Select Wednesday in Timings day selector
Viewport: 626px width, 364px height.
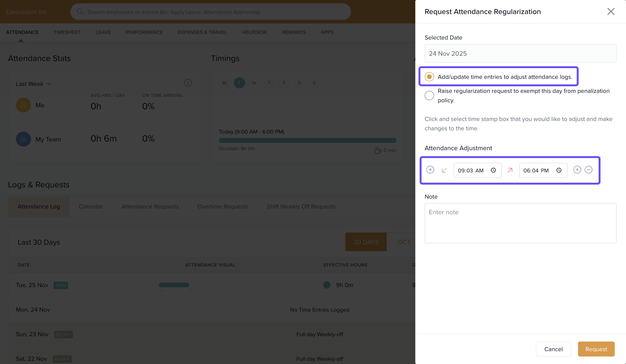point(254,83)
